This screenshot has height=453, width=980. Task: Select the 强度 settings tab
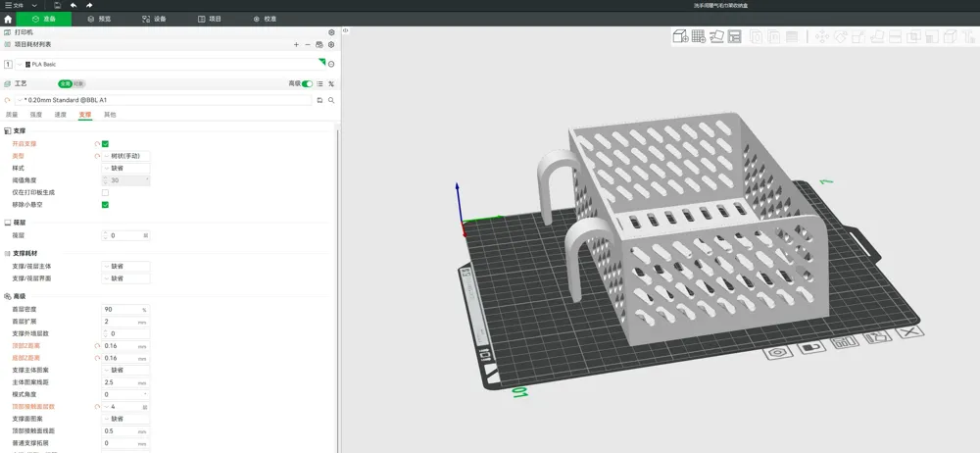click(x=36, y=115)
